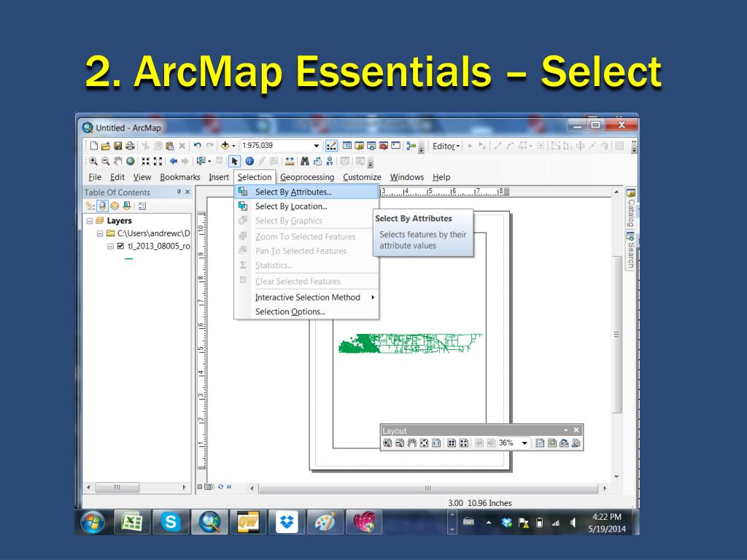Viewport: 747px width, 560px height.
Task: Open the Bookmarks menu
Action: 180,177
